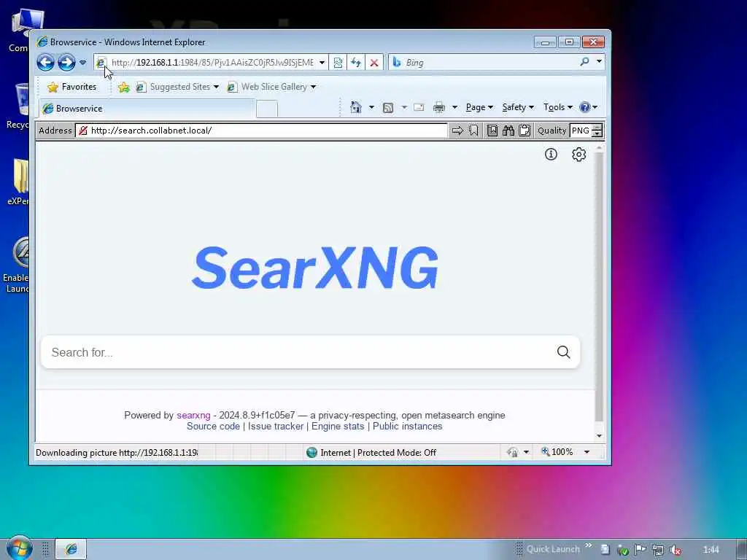The width and height of the screenshot is (747, 560).
Task: Open the recent pages dropdown arrow
Action: pyautogui.click(x=83, y=63)
